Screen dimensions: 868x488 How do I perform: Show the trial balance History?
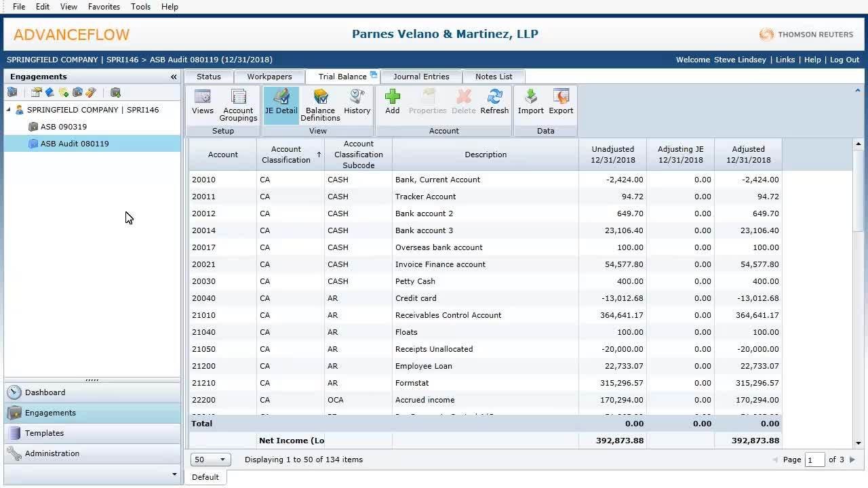coord(357,102)
